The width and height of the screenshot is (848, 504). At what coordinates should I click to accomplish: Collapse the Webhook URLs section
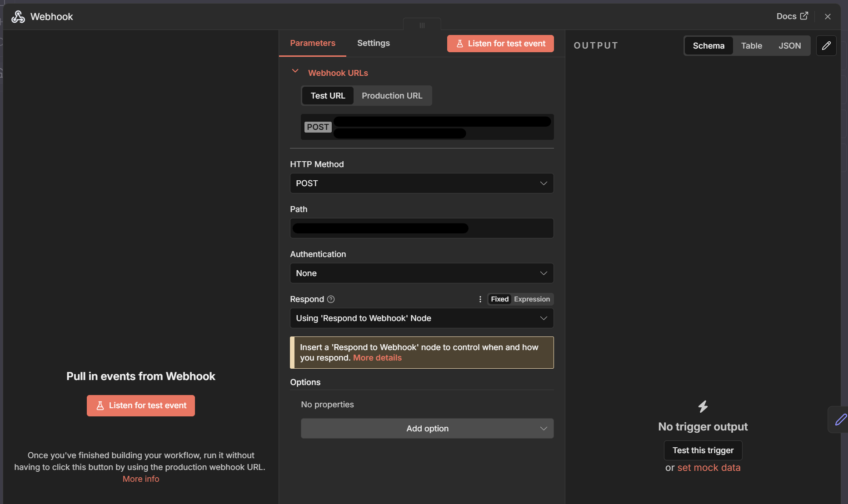tap(295, 71)
